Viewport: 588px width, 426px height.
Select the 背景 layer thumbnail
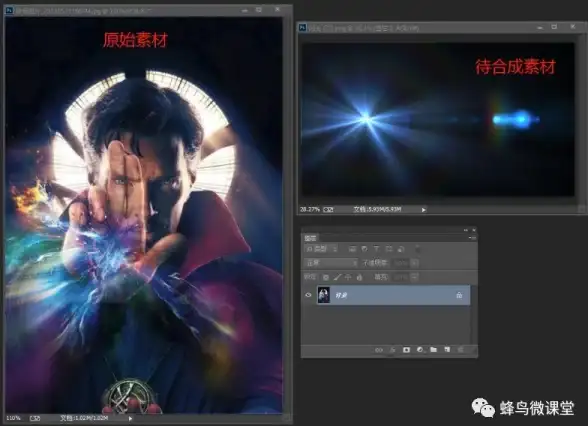(x=324, y=295)
